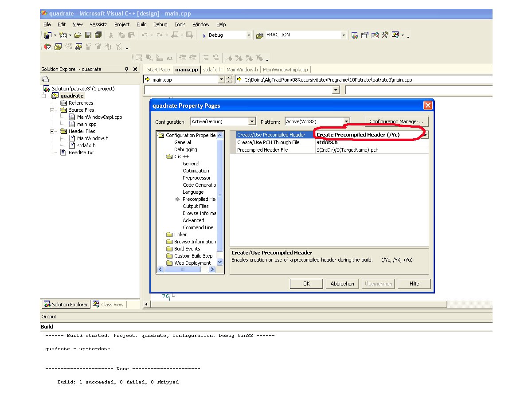532x399 pixels.
Task: Click the Class View toolbar icon
Action: click(395, 35)
